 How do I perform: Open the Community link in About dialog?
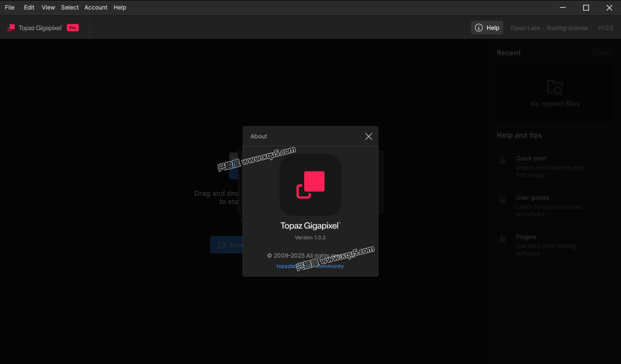tap(331, 266)
